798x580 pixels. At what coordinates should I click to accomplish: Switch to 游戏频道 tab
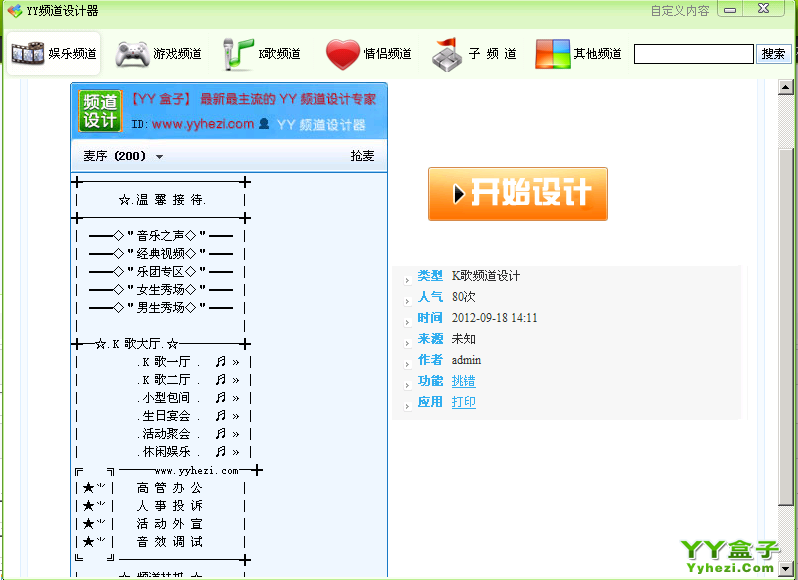click(x=159, y=53)
